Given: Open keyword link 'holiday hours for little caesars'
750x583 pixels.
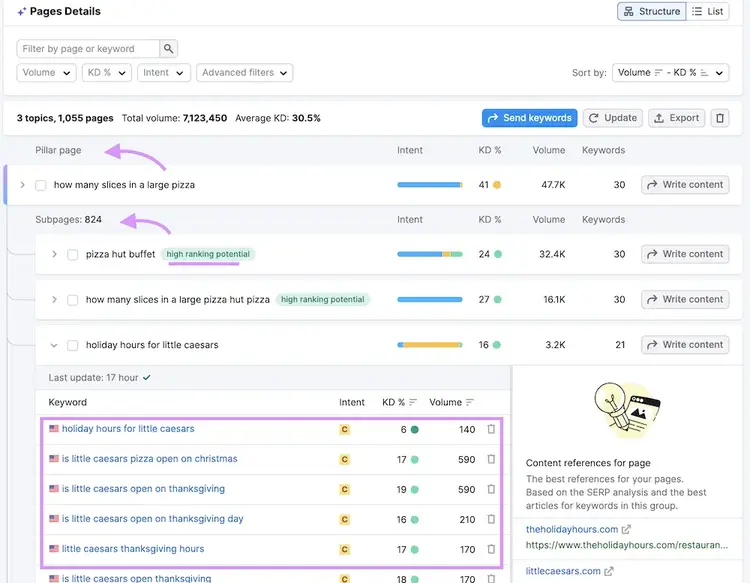Looking at the screenshot, I should [128, 429].
